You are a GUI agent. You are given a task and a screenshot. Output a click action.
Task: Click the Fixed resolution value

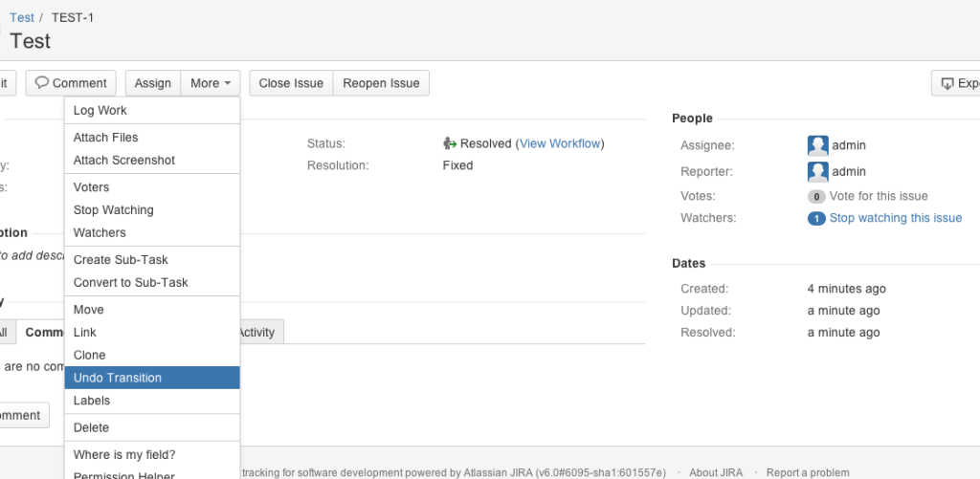pos(457,165)
